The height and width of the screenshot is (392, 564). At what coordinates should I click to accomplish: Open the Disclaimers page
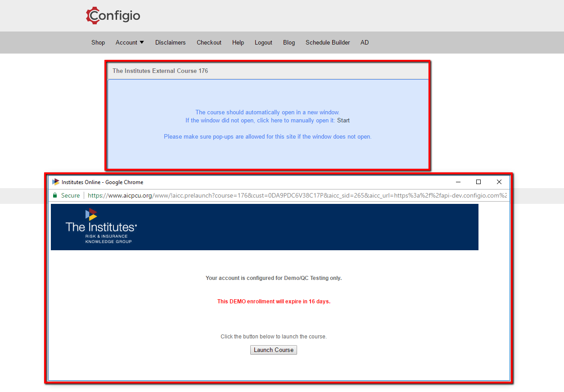170,42
